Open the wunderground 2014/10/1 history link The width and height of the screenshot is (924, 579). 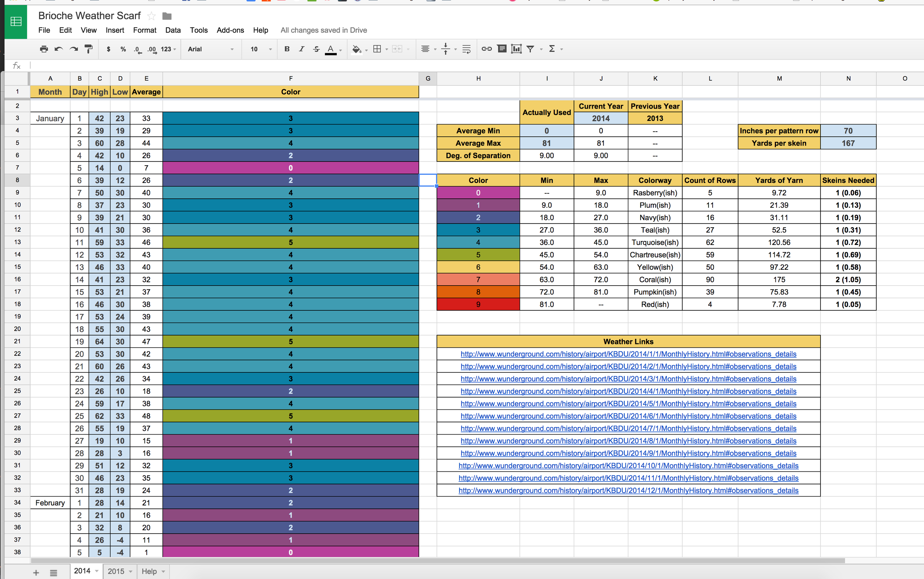[x=628, y=466]
